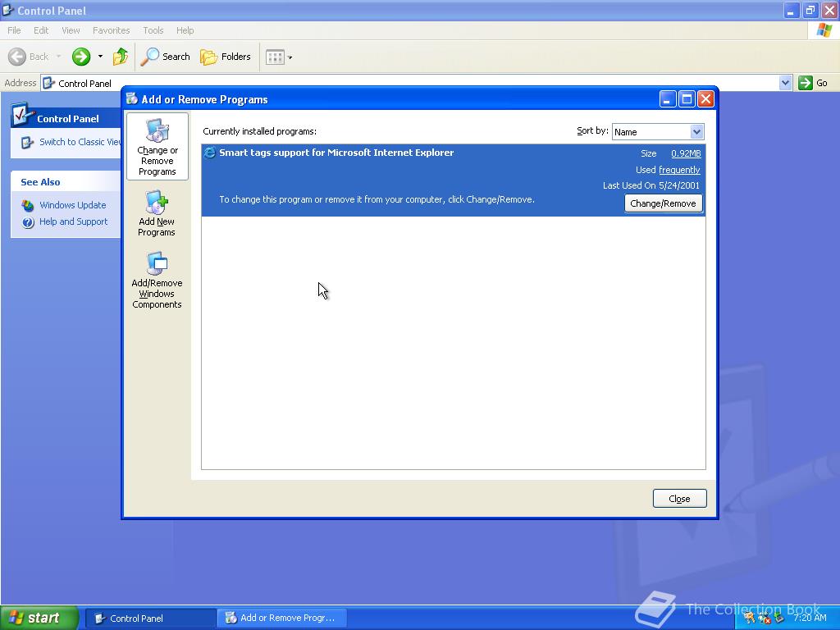The image size is (840, 630).
Task: Open the Views toolbar button
Action: pyautogui.click(x=275, y=57)
